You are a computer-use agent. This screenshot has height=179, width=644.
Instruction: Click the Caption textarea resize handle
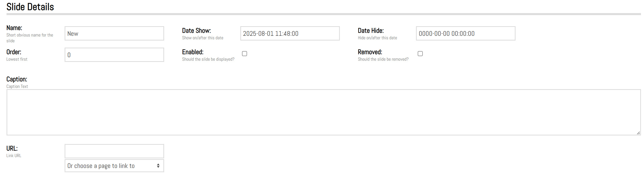(x=638, y=133)
